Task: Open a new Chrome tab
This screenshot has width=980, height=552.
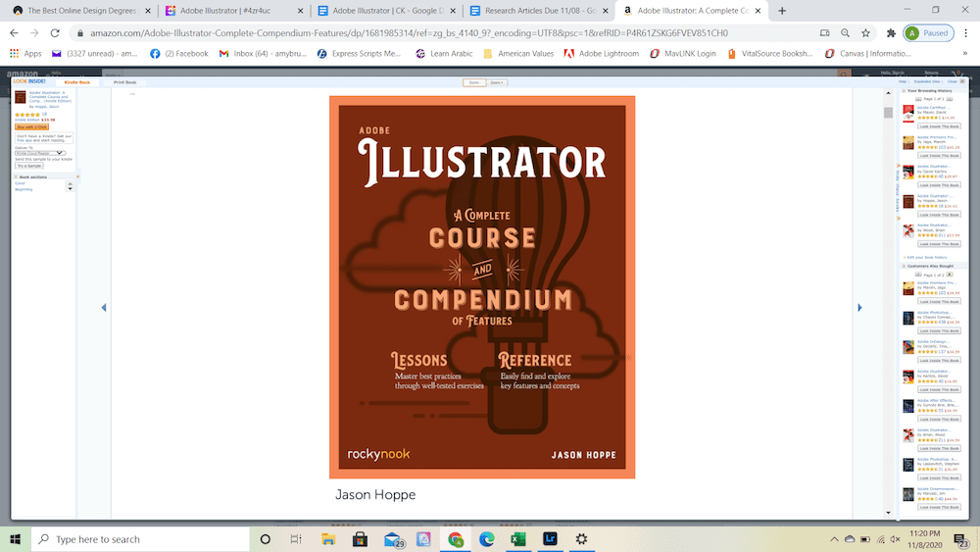Action: point(782,11)
